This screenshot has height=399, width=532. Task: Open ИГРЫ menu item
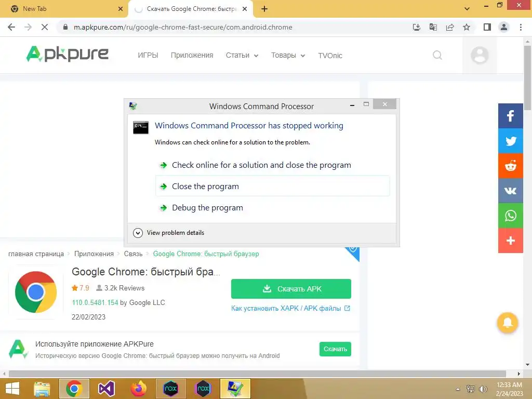click(148, 55)
